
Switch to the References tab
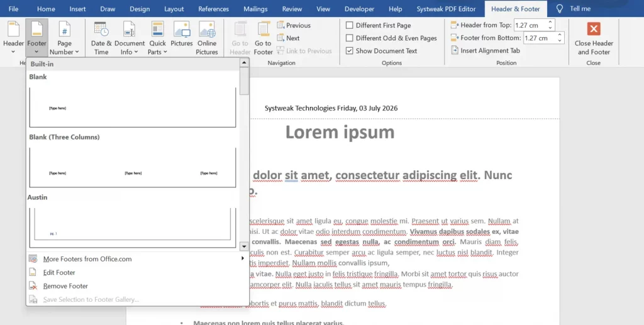pos(214,9)
